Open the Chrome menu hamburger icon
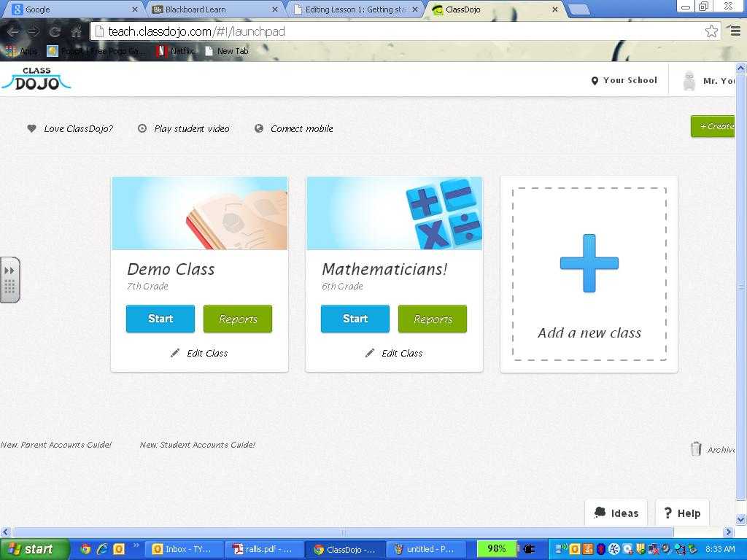Viewport: 747px width, 560px height. tap(736, 31)
